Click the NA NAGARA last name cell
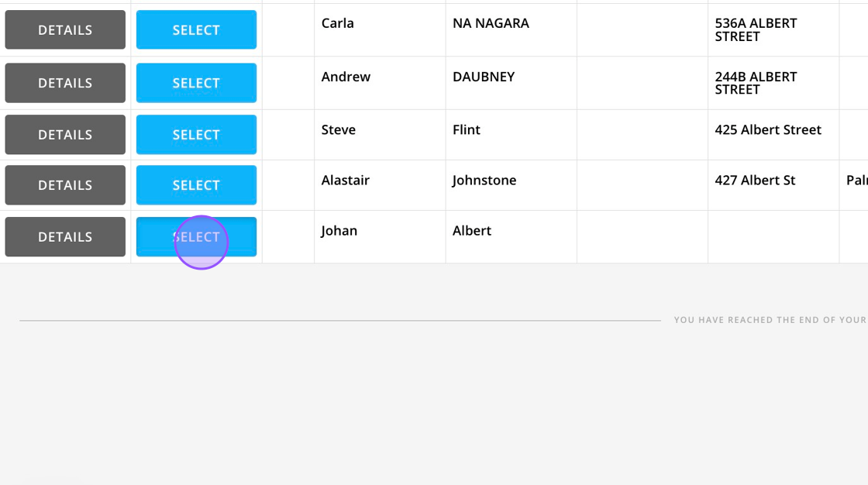Screen dimensions: 868x485 coord(491,24)
